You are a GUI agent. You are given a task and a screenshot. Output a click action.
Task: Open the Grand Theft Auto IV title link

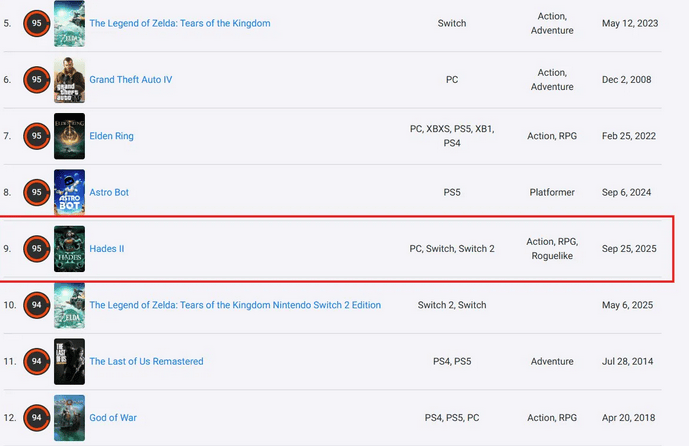(131, 80)
